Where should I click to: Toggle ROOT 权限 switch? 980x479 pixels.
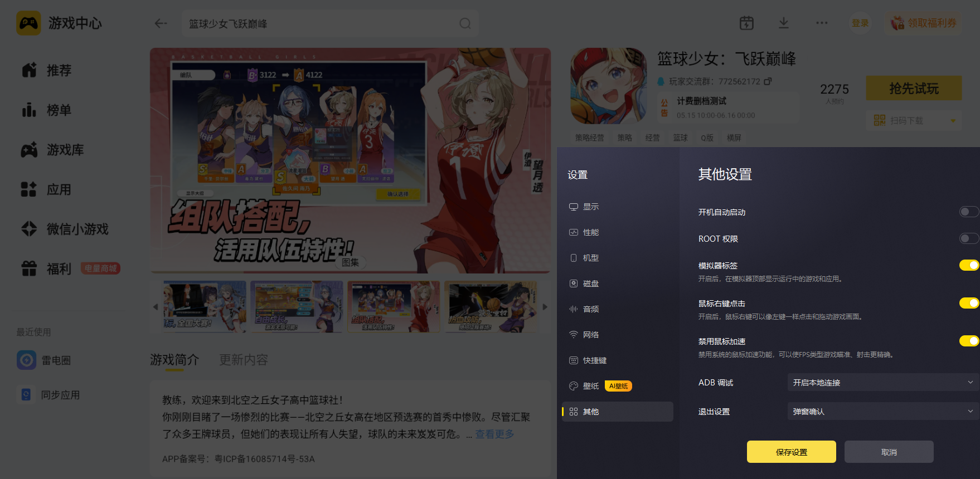[969, 238]
